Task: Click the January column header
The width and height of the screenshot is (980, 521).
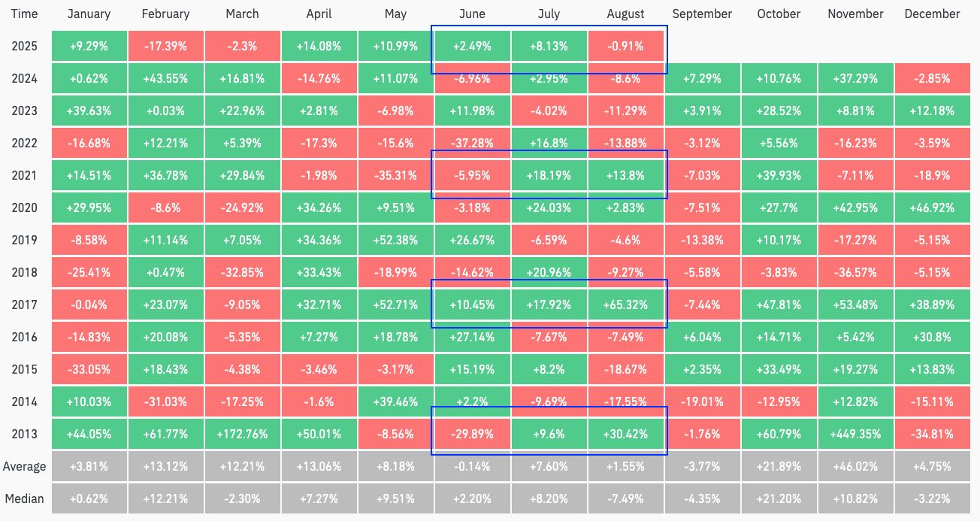Action: [89, 14]
